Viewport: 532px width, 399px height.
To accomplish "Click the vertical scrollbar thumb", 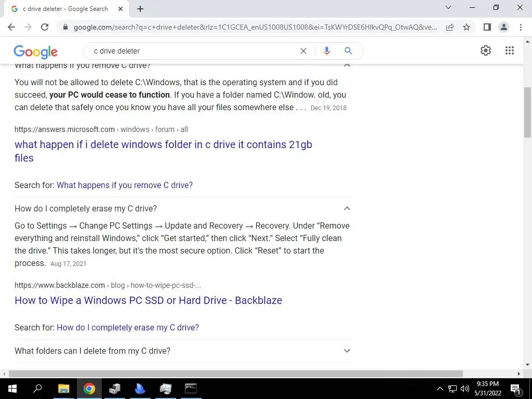I will coord(528,112).
